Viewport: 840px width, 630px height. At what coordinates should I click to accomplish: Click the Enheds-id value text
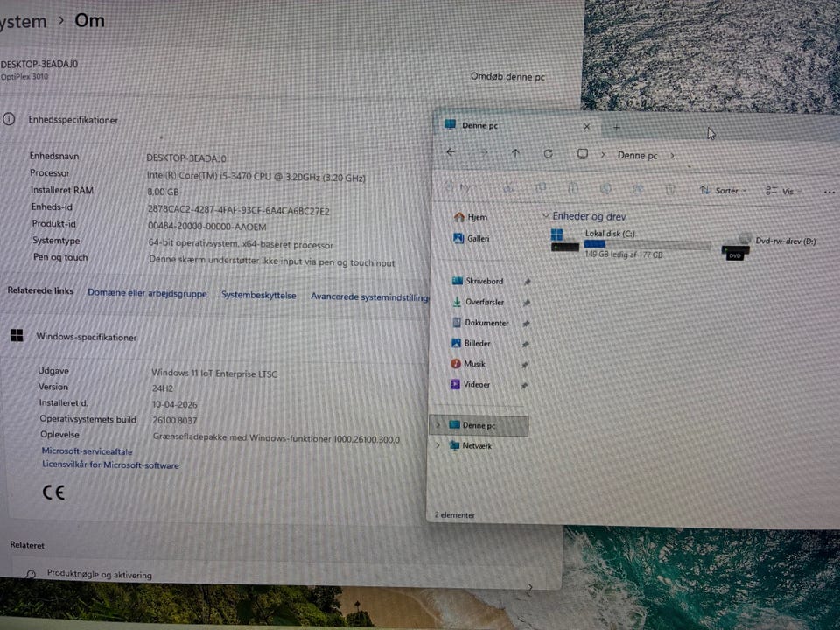pyautogui.click(x=239, y=211)
